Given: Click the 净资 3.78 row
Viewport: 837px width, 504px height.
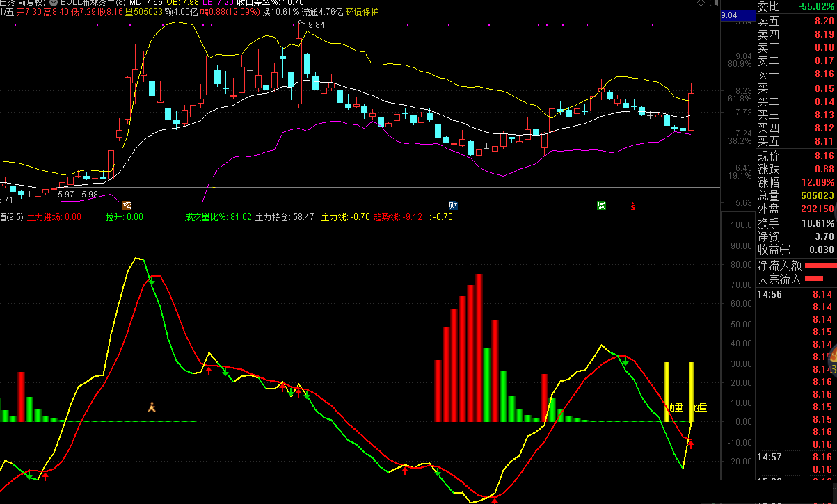Looking at the screenshot, I should point(796,236).
